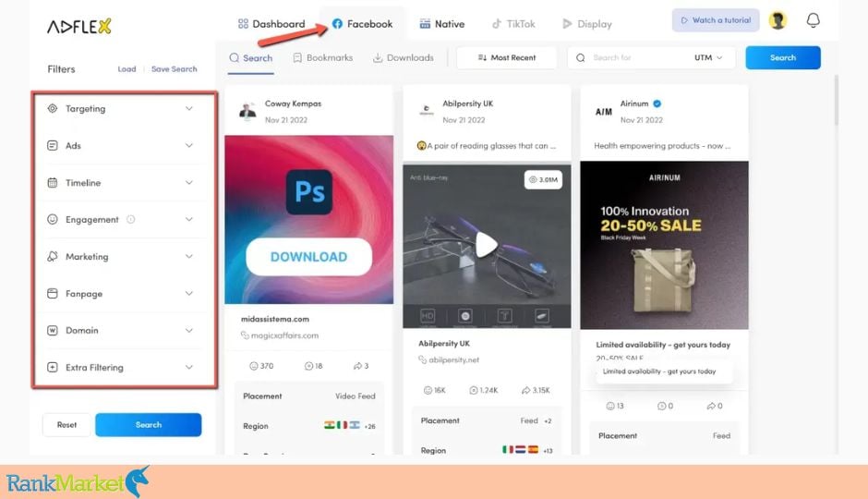Screen dimensions: 868x499
Task: Expand the Ads filter section
Action: tap(188, 146)
